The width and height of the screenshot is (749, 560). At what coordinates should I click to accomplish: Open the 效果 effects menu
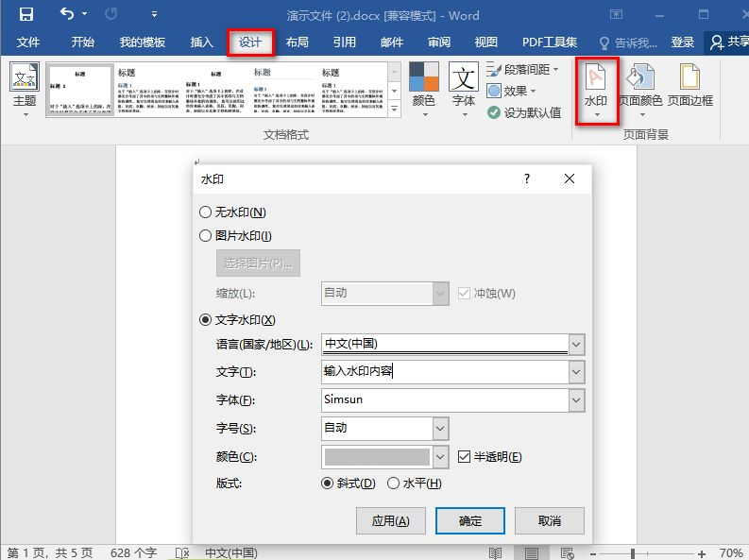click(x=511, y=91)
